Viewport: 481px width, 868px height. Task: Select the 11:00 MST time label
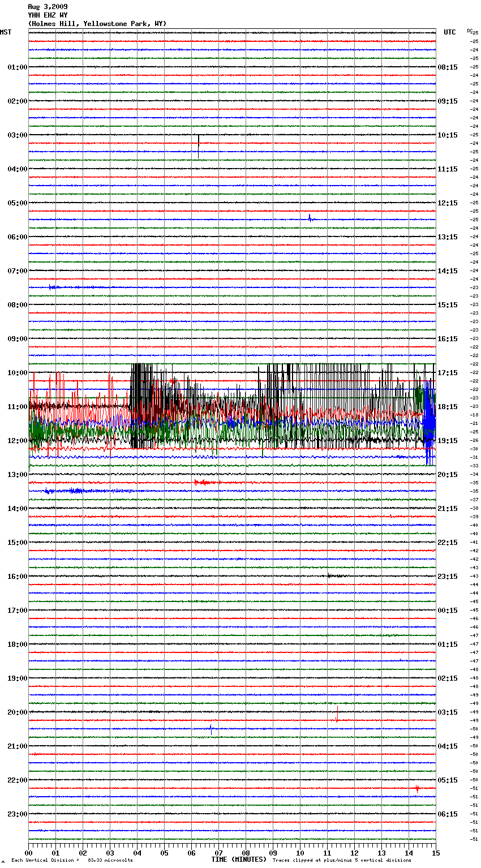coord(18,407)
